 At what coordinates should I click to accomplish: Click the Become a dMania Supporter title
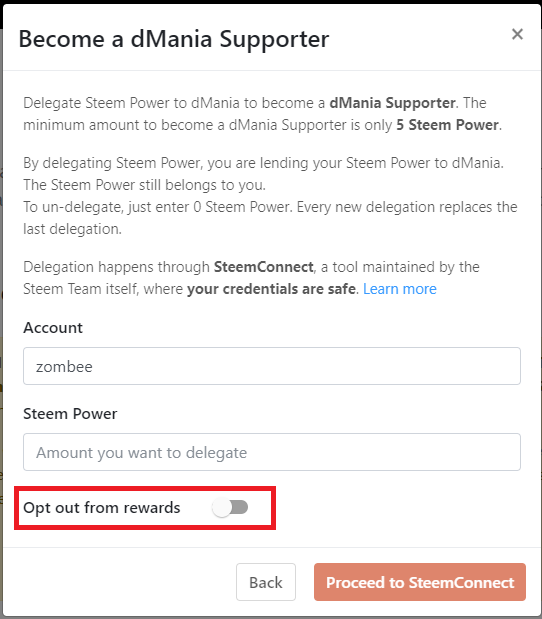[x=174, y=39]
